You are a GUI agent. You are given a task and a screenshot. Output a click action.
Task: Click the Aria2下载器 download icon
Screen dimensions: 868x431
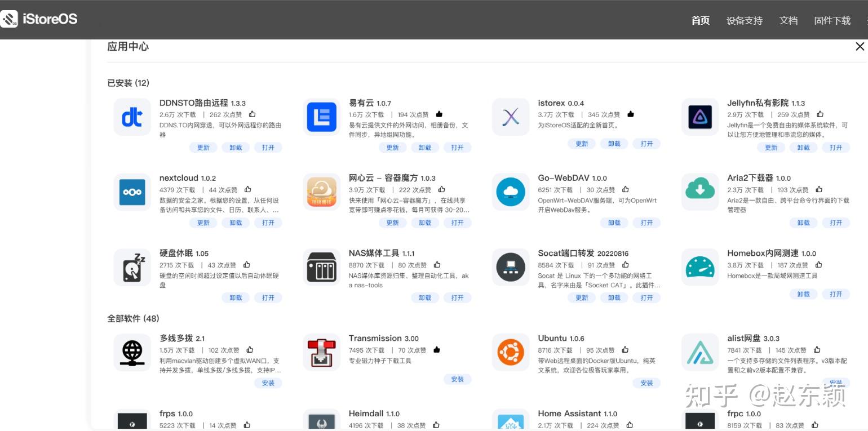(x=700, y=192)
